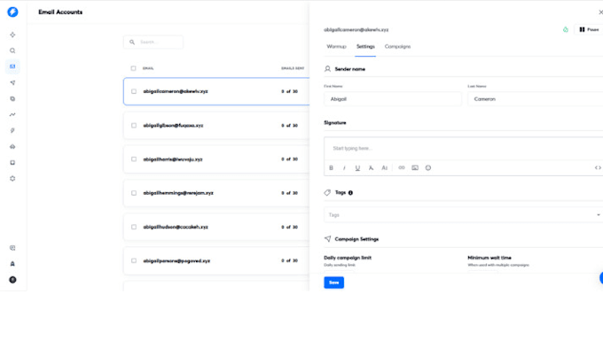Insert an image via signature toolbar icon

(414, 167)
